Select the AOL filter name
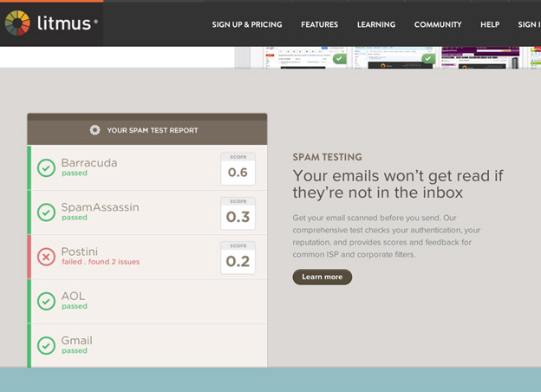 tap(73, 296)
